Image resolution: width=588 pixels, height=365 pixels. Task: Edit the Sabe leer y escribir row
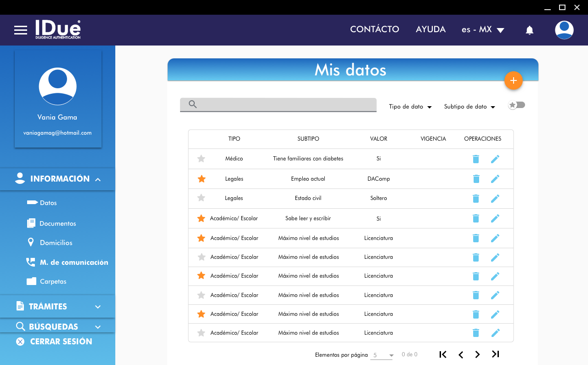pos(495,218)
